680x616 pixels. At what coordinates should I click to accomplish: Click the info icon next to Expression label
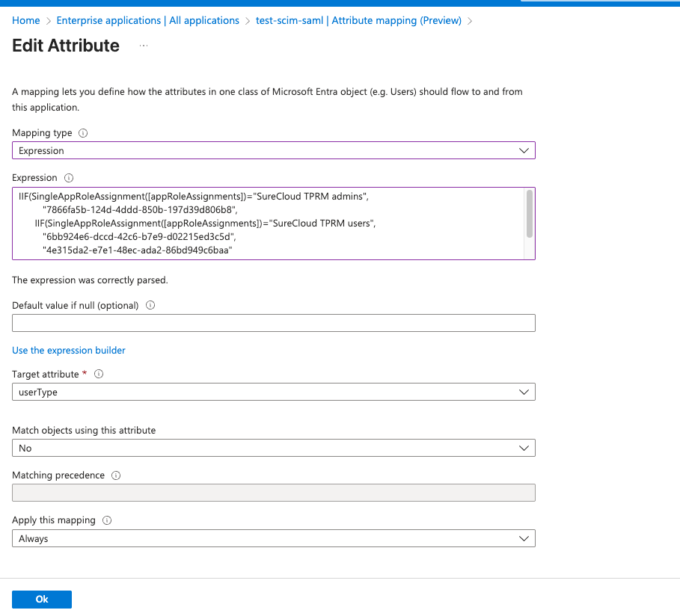click(69, 178)
